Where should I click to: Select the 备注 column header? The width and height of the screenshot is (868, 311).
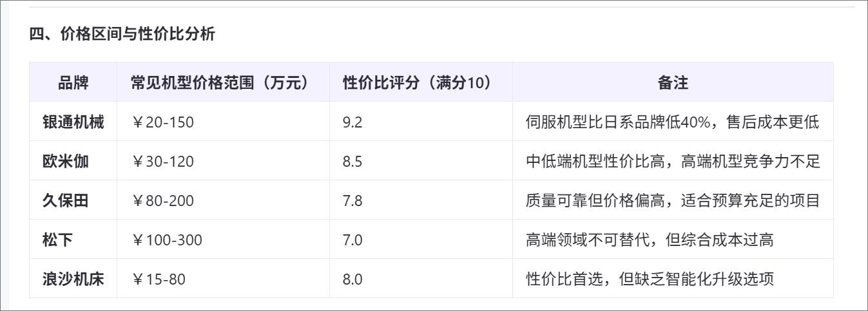coord(673,82)
